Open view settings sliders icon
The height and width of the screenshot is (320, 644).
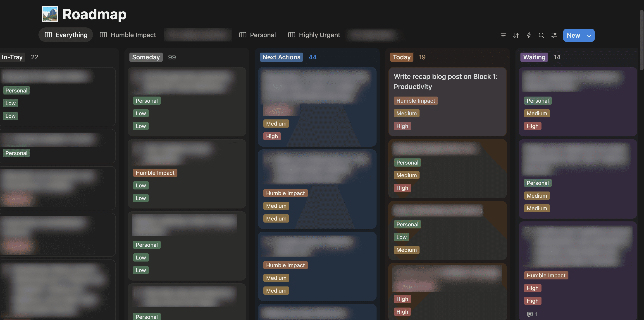[554, 35]
